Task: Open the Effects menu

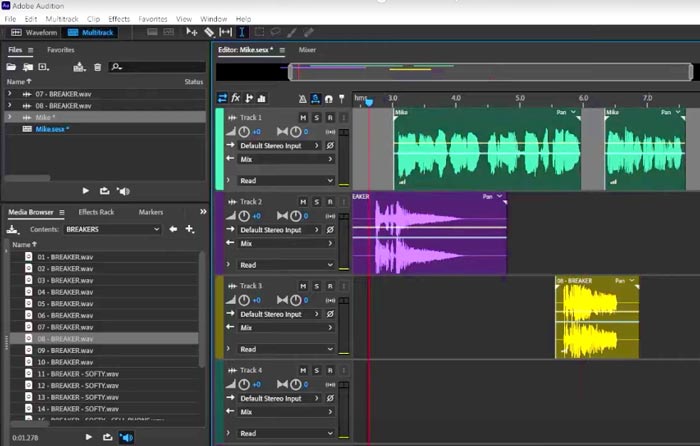Action: (119, 18)
